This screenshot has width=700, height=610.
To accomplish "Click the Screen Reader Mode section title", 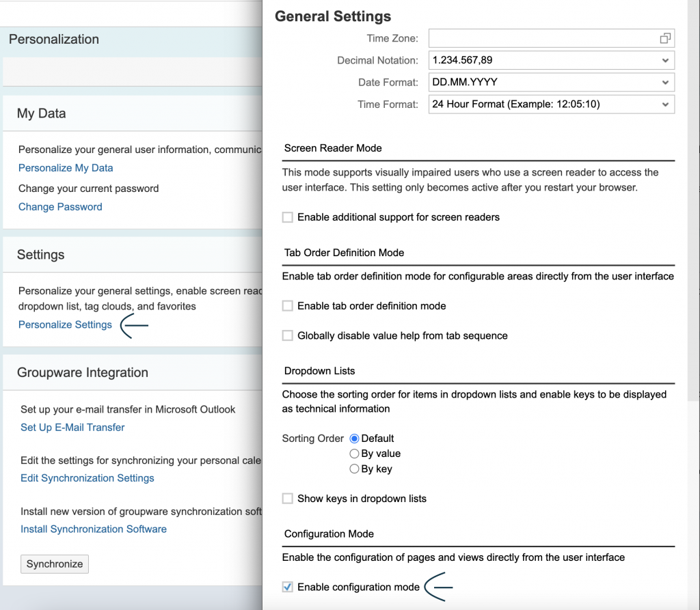I will tap(333, 148).
